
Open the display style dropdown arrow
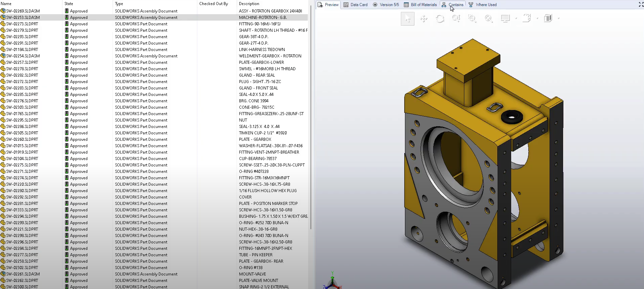click(x=559, y=19)
